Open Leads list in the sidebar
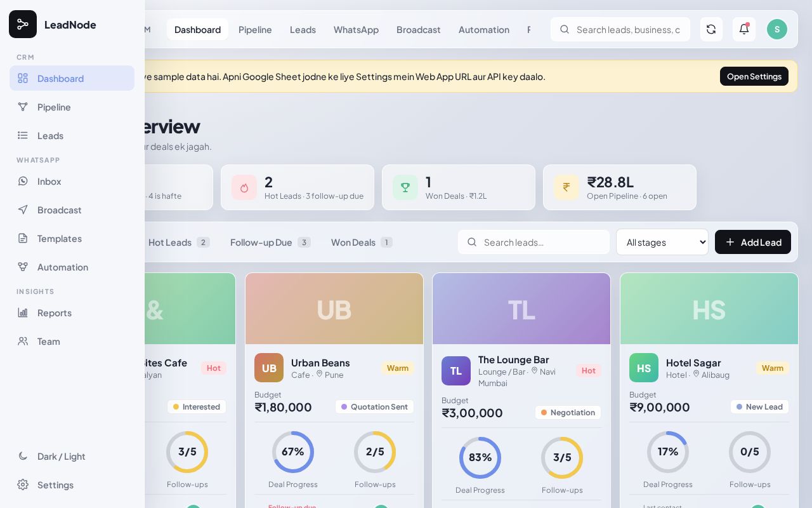The image size is (812, 508). click(72, 135)
